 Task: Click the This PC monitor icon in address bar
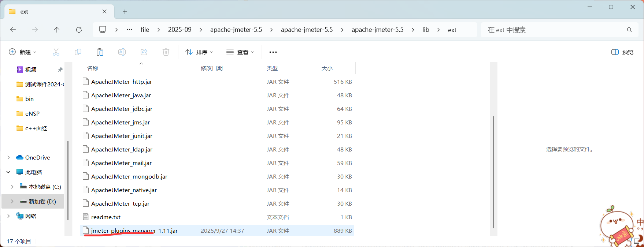tap(103, 29)
